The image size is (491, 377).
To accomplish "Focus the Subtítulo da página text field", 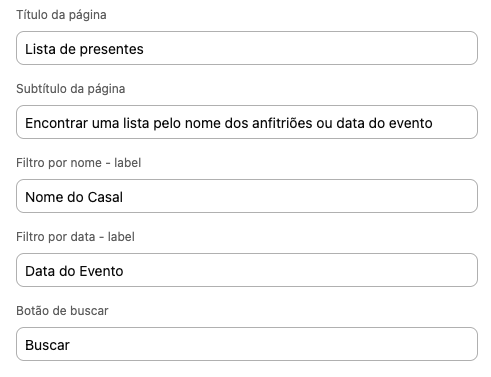I will tap(247, 122).
